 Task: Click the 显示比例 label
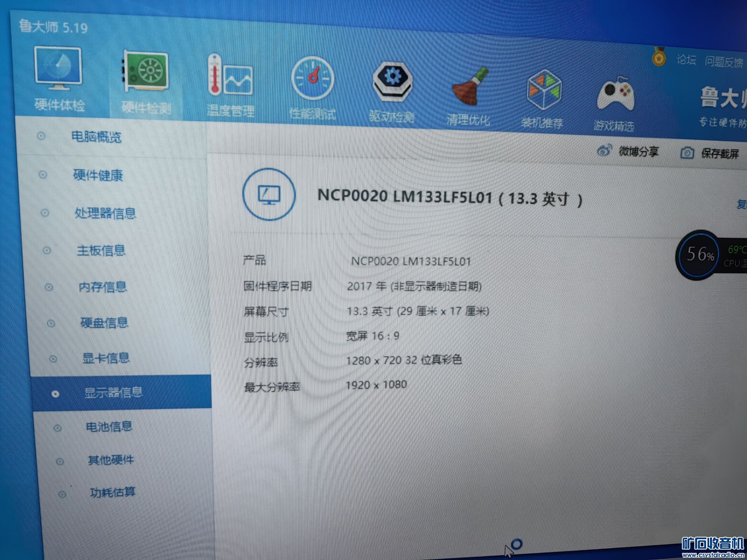click(266, 337)
